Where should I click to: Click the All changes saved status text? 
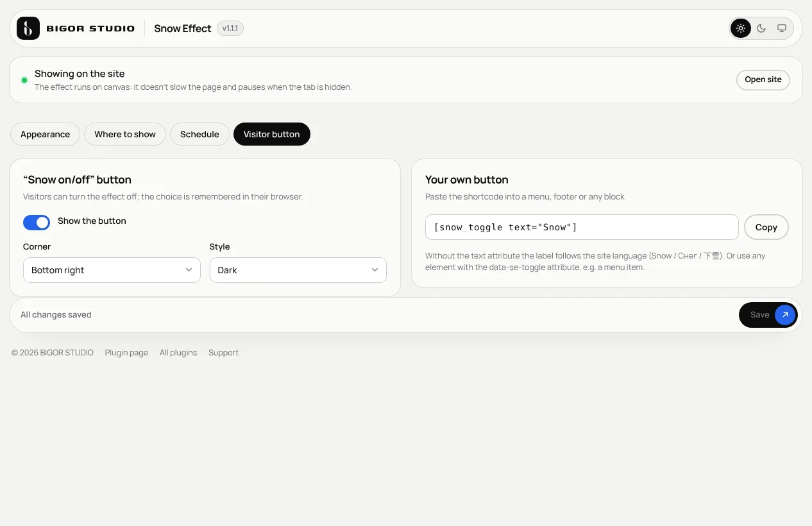coord(56,315)
